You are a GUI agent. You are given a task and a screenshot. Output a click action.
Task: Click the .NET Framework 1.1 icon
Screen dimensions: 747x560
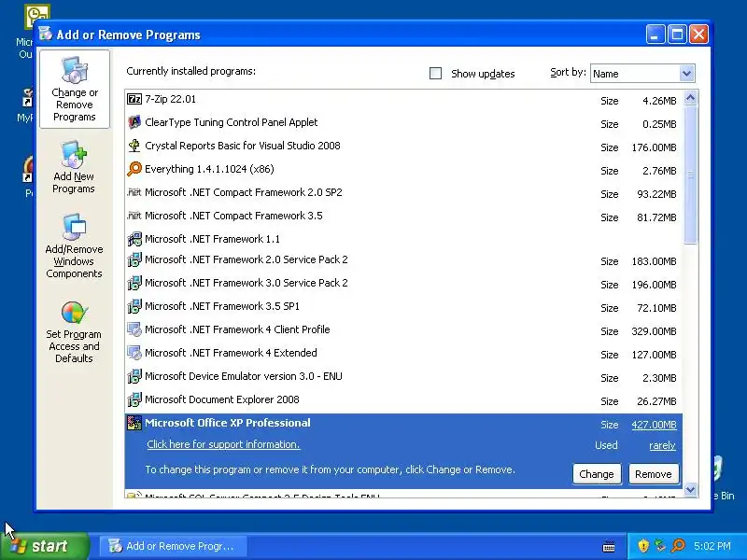pos(134,239)
